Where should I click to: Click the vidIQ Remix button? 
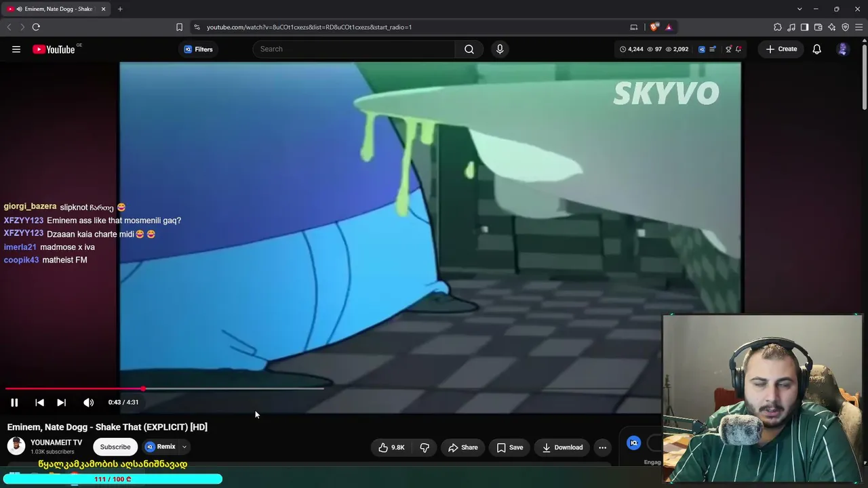click(x=160, y=447)
